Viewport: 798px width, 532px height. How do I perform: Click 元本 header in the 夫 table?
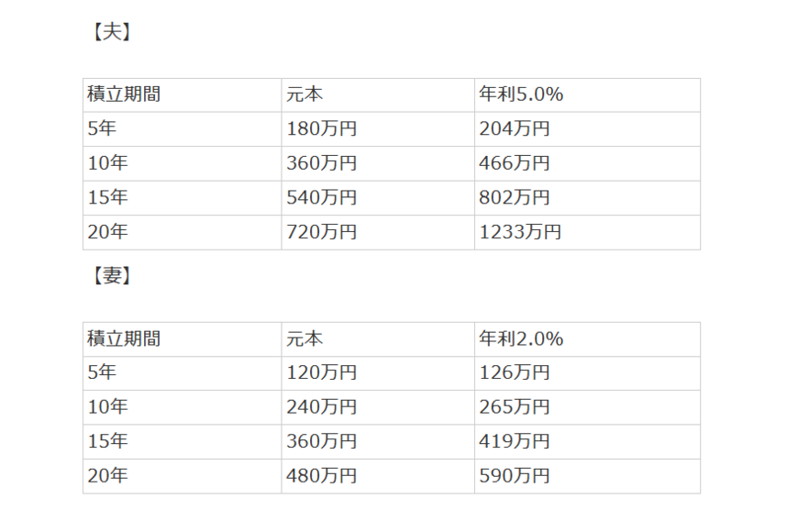tap(305, 94)
